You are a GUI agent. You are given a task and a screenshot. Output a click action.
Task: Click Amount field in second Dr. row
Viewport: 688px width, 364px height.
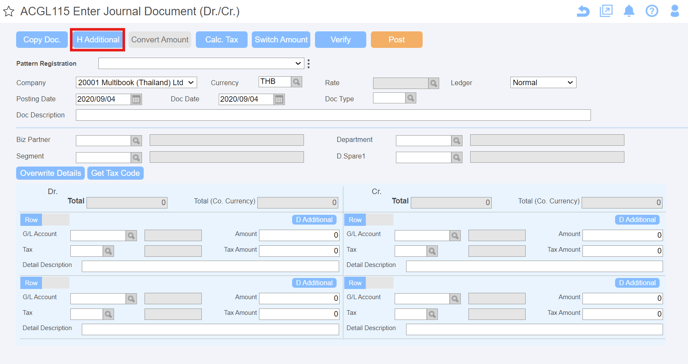299,299
